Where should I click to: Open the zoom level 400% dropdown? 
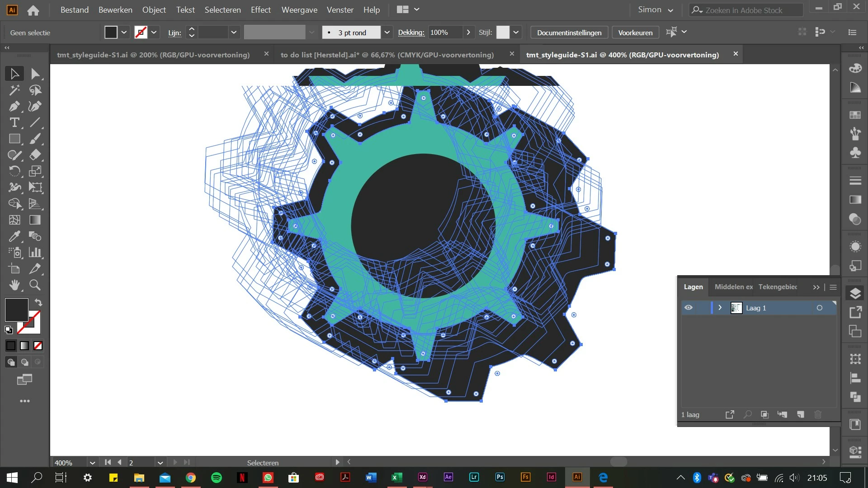92,463
